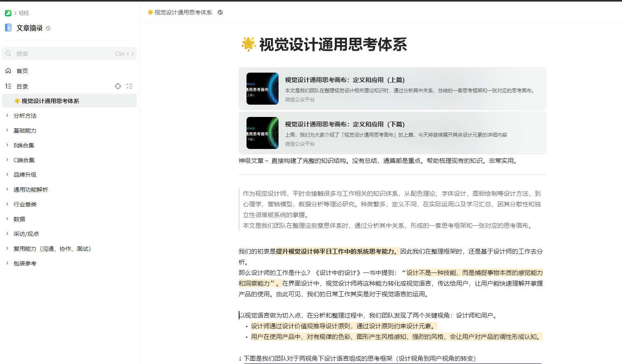Image resolution: width=622 pixels, height=364 pixels.
Task: Open the C端合集 catalog item
Action: (x=24, y=160)
